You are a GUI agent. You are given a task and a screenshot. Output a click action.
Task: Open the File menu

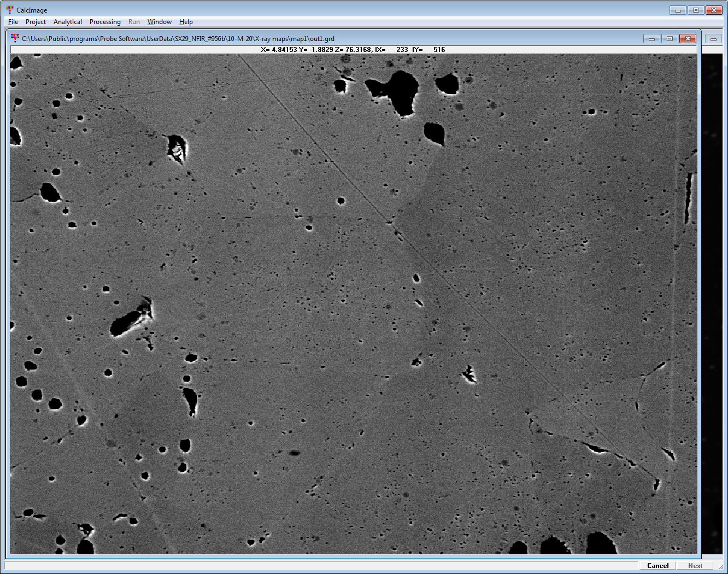coord(13,22)
